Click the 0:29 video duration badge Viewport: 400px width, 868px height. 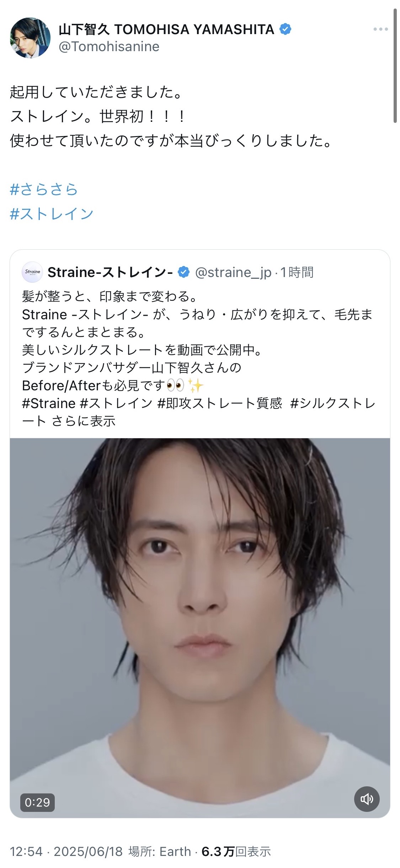point(37,802)
